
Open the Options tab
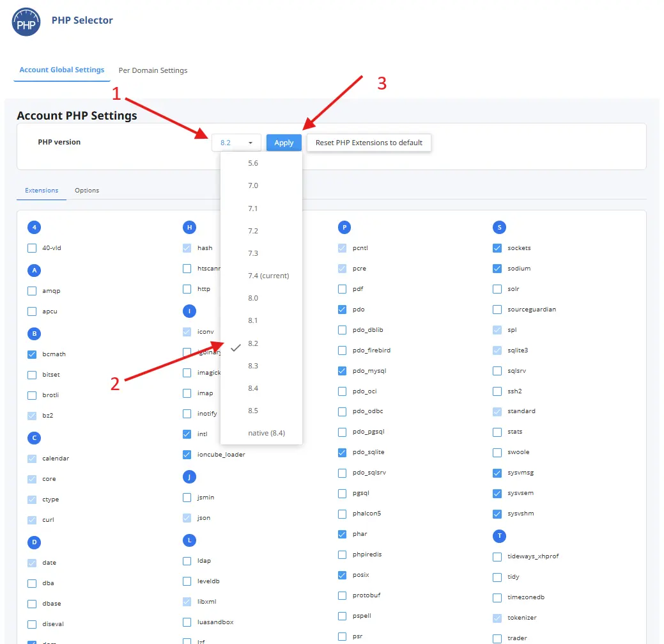pos(87,190)
